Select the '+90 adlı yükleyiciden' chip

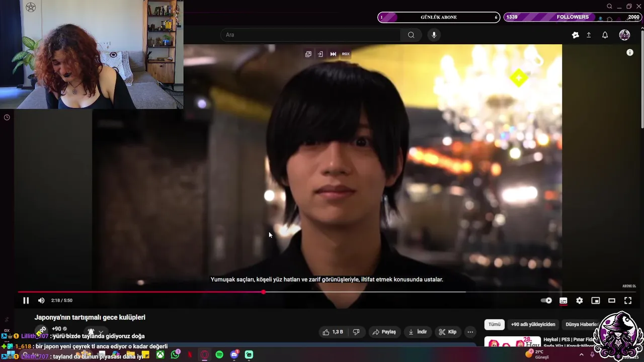click(533, 324)
